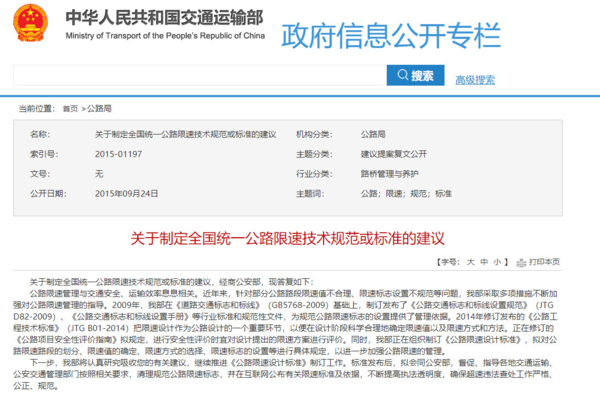Image resolution: width=600 pixels, height=398 pixels.
Task: Go to 首页 in breadcrumb
Action: pos(70,109)
